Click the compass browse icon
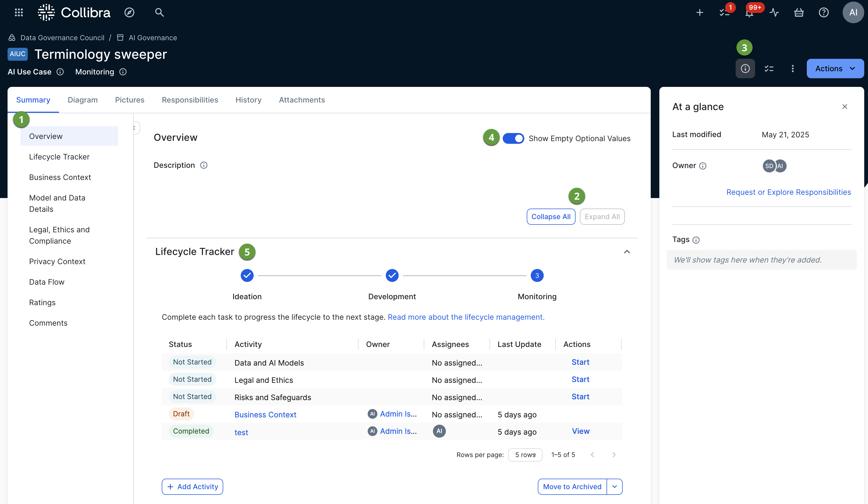Image resolution: width=868 pixels, height=504 pixels. point(129,12)
